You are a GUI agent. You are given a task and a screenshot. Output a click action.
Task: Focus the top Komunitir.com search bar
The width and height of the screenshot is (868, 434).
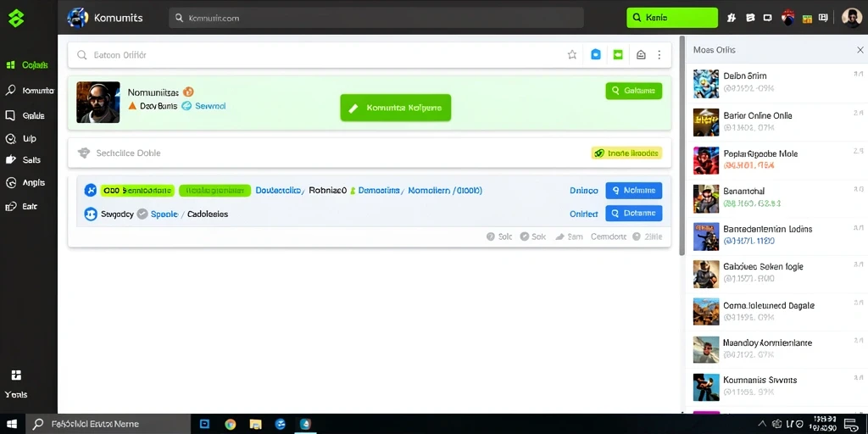tap(376, 18)
